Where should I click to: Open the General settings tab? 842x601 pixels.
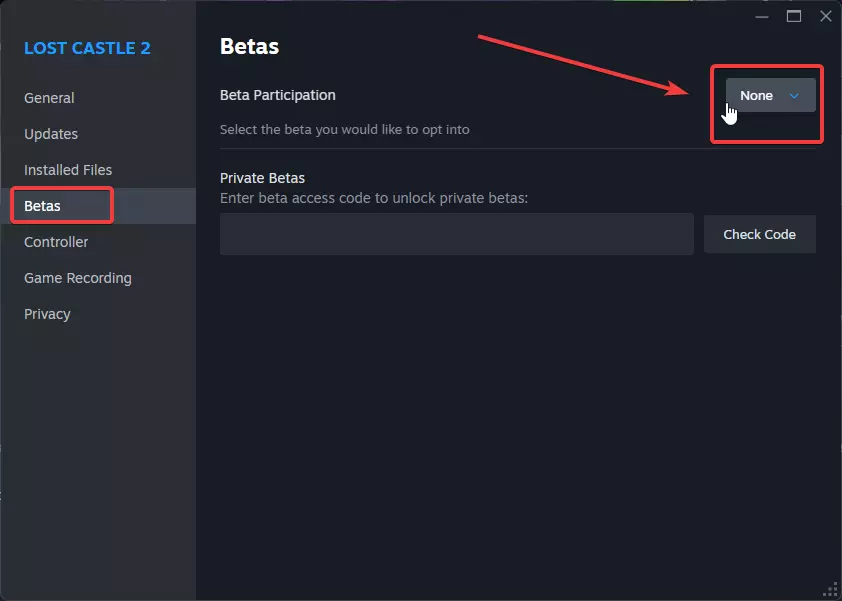[x=49, y=98]
